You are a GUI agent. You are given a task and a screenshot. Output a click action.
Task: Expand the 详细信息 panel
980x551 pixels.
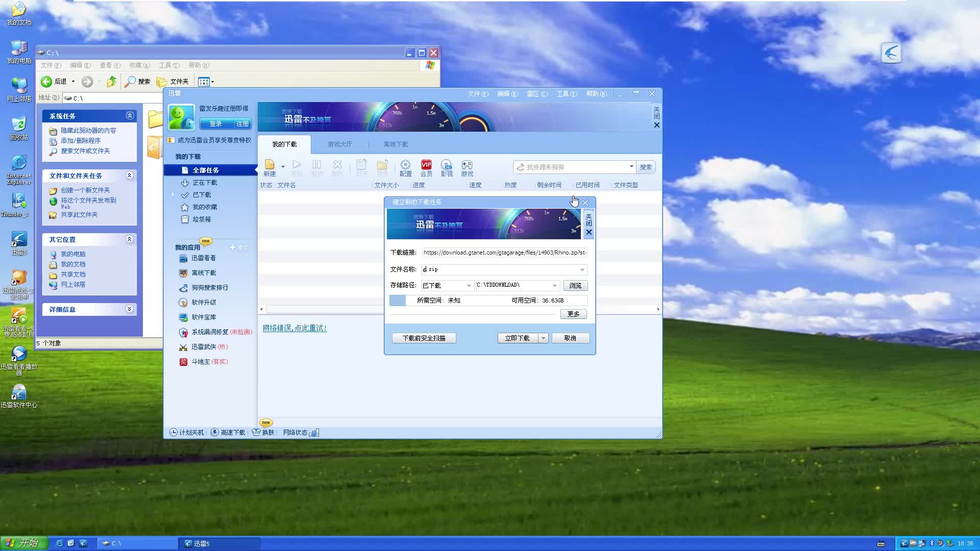[130, 309]
